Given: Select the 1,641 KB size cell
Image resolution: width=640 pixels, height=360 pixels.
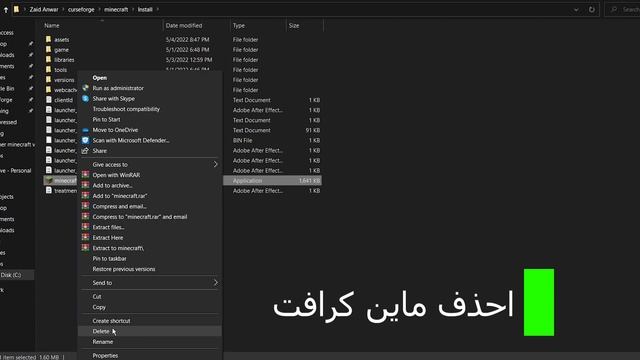Looking at the screenshot, I should tap(309, 180).
